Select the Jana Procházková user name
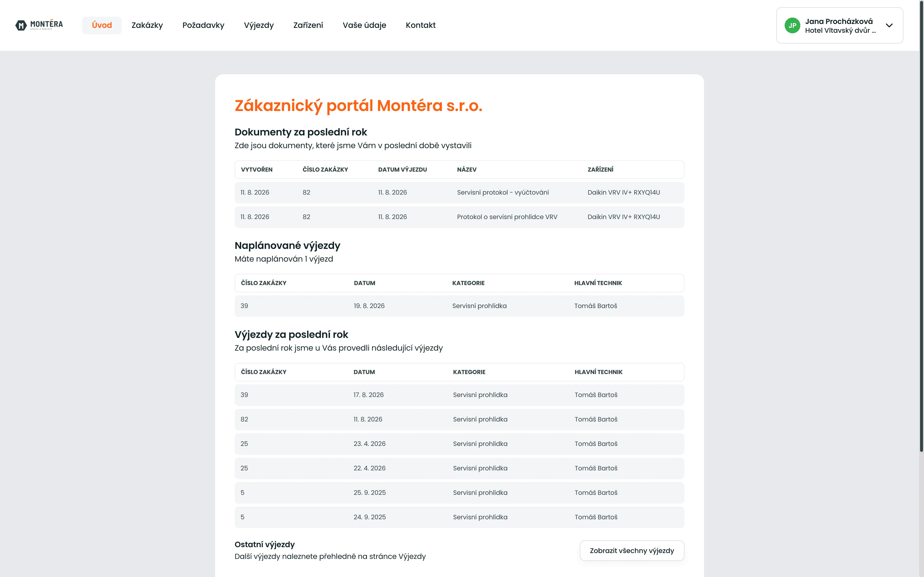The image size is (924, 577). pyautogui.click(x=839, y=21)
